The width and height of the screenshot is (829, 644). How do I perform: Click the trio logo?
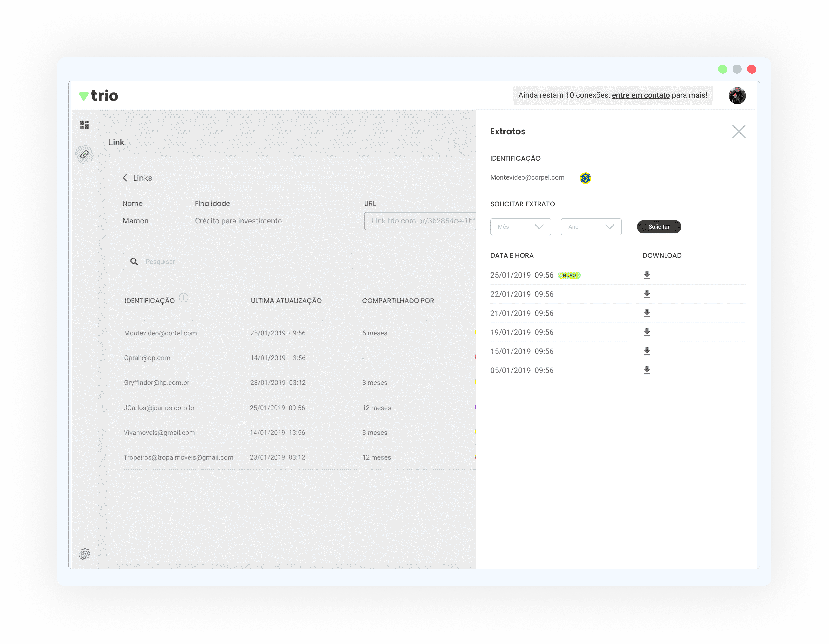(x=98, y=96)
